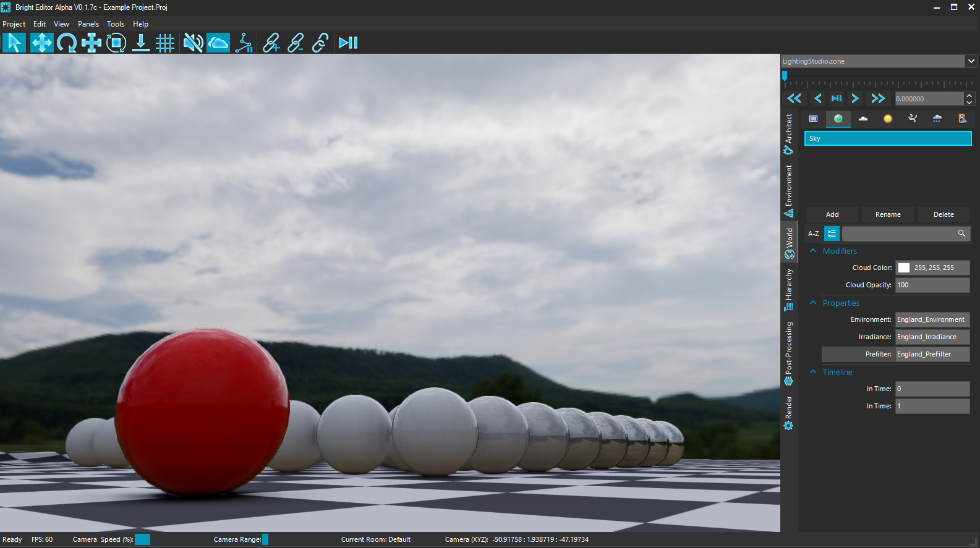Step timeline back with single left arrow
Screen dimensions: 980x548
(818, 98)
